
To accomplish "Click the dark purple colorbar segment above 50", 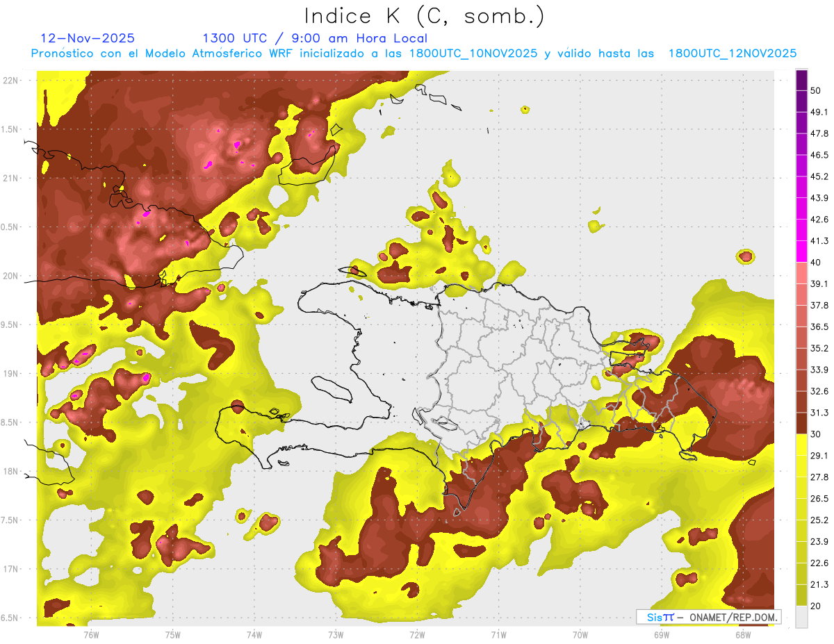I will click(x=801, y=81).
